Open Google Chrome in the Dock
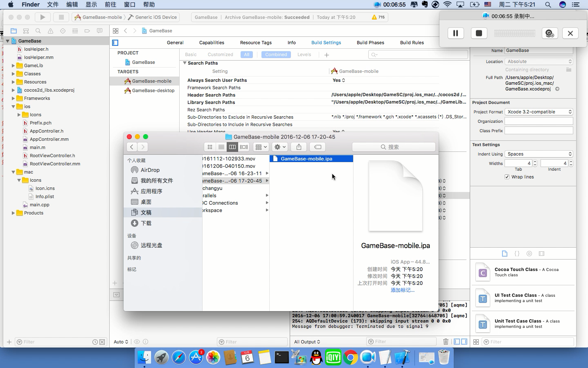Image resolution: width=588 pixels, height=368 pixels. tap(351, 358)
